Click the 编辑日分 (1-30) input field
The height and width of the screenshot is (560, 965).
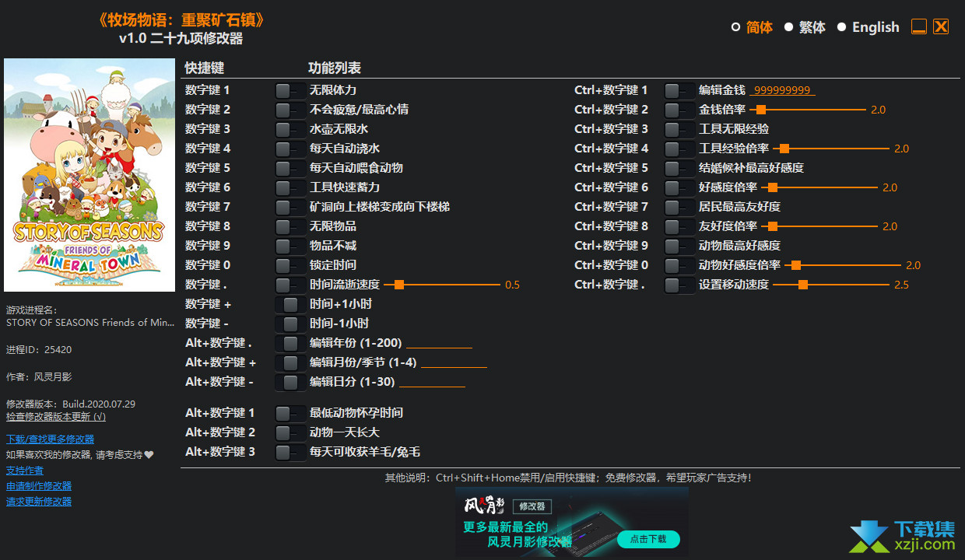click(x=432, y=382)
